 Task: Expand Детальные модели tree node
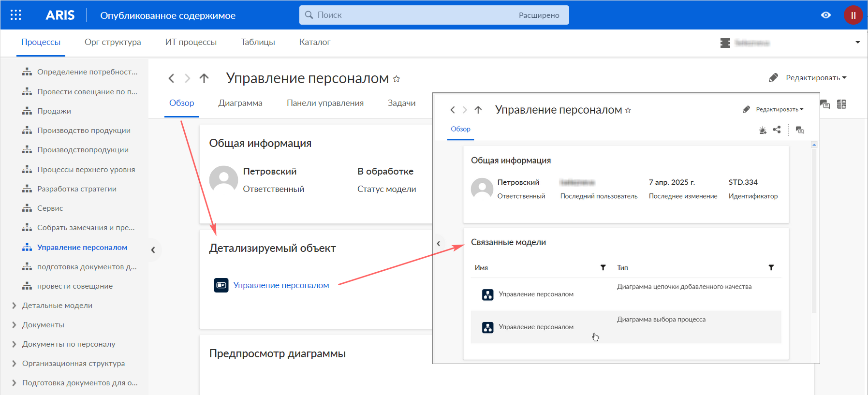[14, 306]
